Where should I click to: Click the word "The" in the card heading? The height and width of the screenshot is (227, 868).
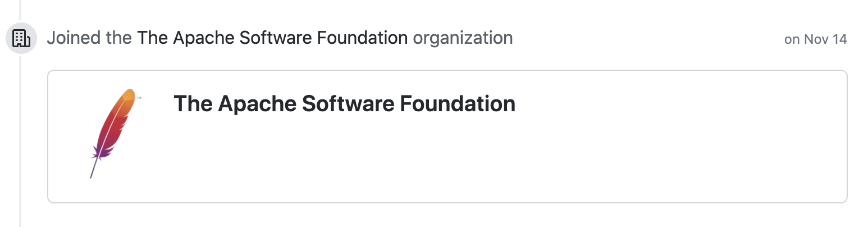[x=192, y=104]
